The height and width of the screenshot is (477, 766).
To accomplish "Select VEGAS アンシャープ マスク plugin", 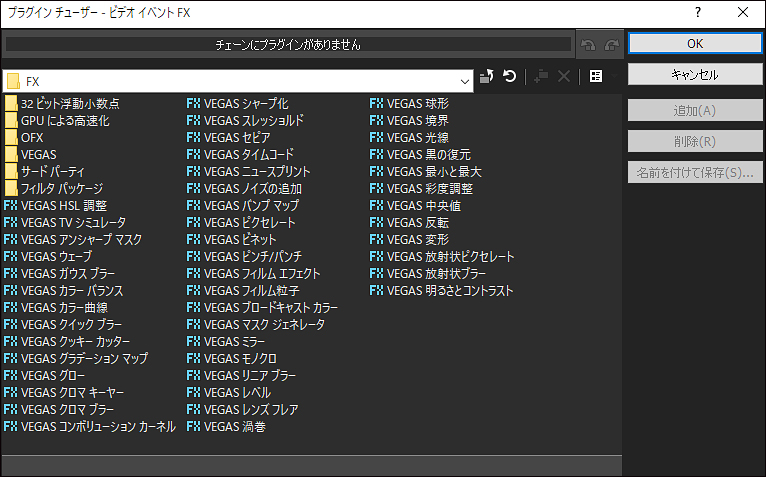I will (73, 239).
